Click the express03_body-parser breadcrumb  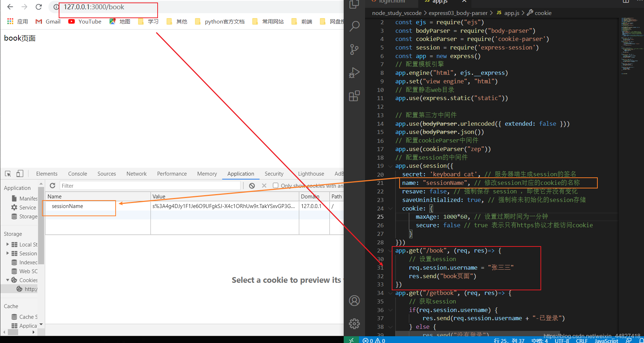tap(458, 13)
